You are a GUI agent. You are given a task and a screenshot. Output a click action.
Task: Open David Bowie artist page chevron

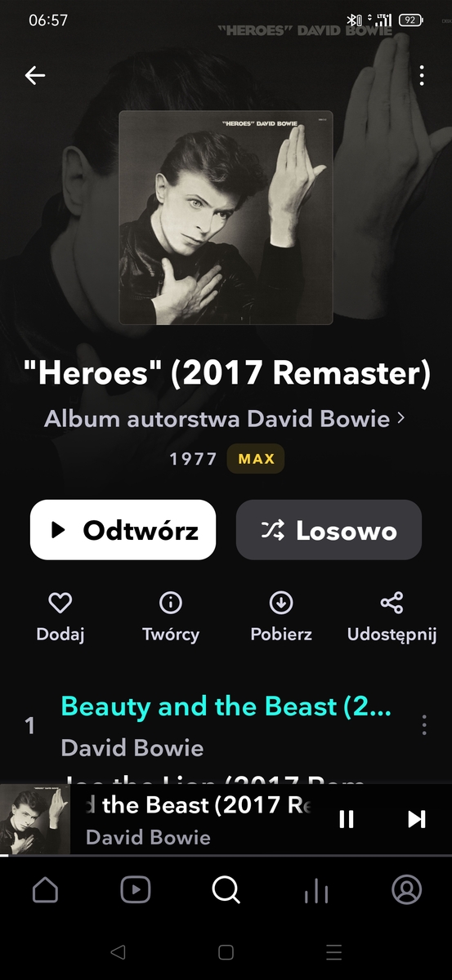point(401,419)
